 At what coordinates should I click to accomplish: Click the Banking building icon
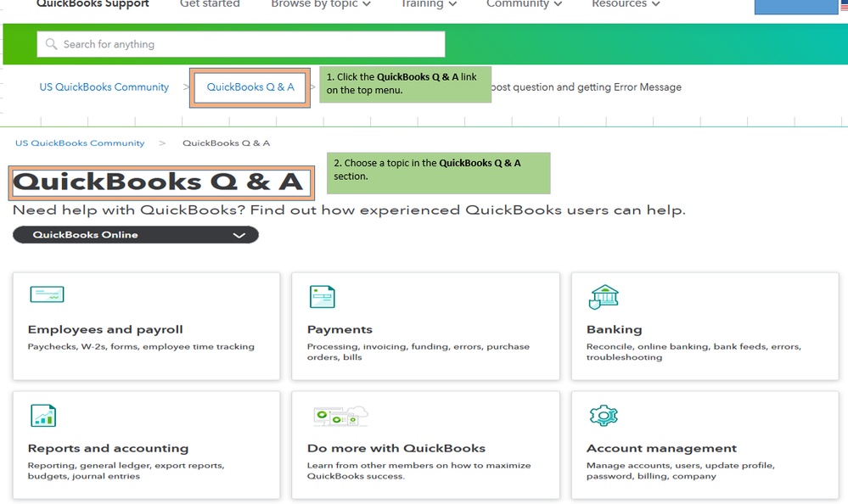[x=604, y=296]
